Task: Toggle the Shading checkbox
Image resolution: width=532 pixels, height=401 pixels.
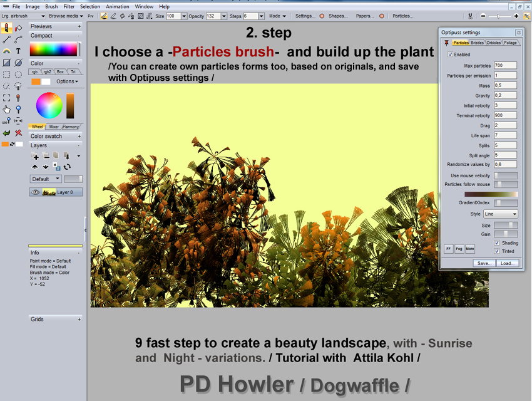Action: point(497,243)
